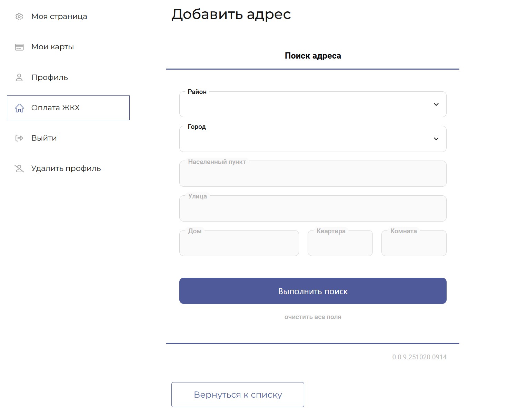
Task: Open the Моя страница menu item
Action: (59, 17)
